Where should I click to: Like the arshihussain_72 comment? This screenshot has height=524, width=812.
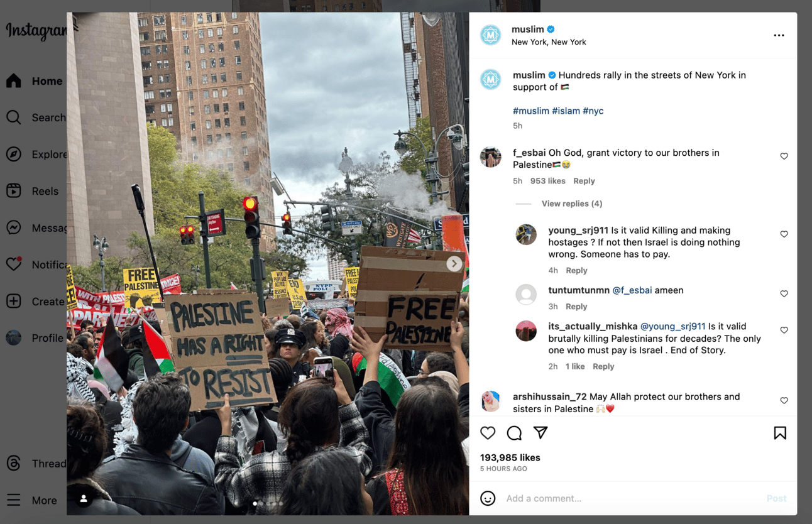pyautogui.click(x=784, y=401)
